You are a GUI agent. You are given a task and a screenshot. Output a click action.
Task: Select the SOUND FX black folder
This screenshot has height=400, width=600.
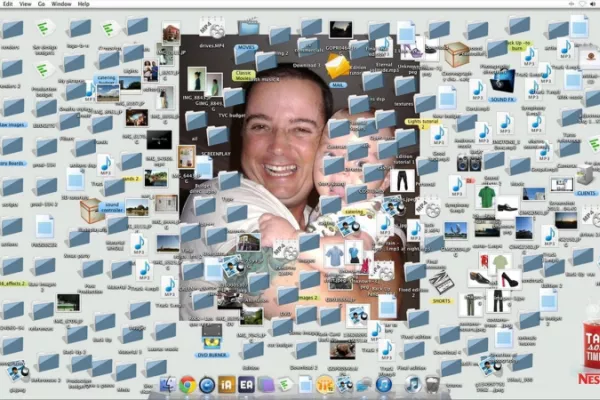tap(502, 81)
